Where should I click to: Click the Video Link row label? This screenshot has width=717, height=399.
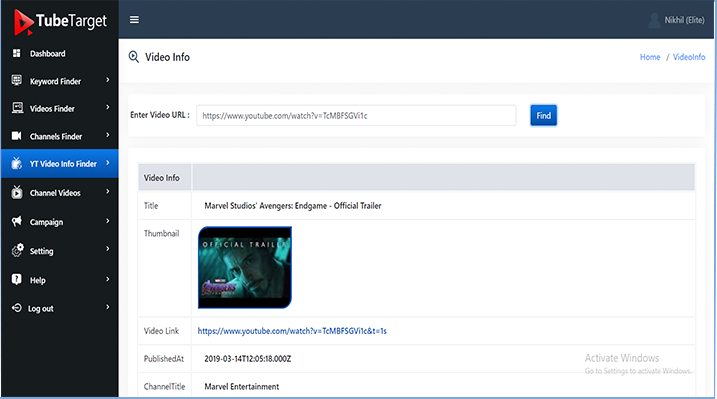click(x=161, y=331)
